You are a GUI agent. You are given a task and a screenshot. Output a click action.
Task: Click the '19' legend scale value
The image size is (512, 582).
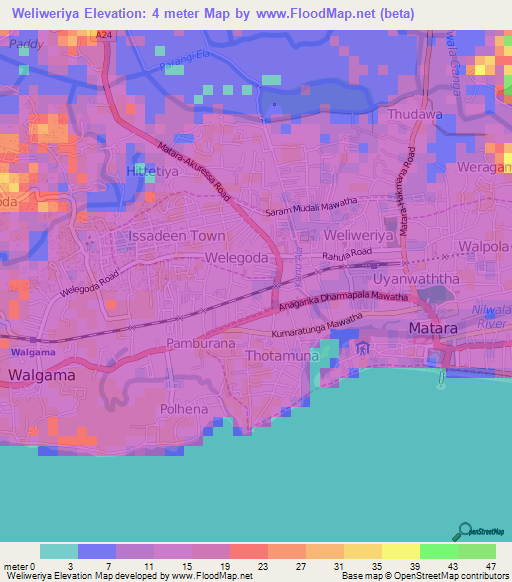[x=225, y=567]
